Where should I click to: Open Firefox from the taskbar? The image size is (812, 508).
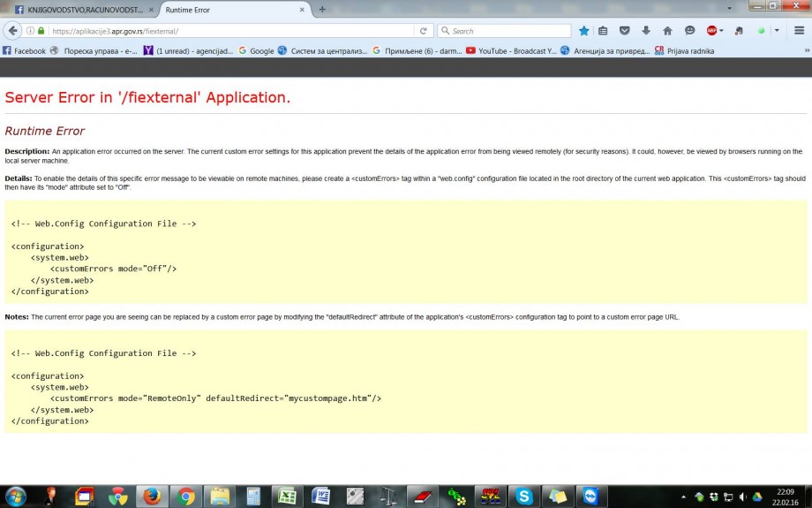tap(152, 497)
